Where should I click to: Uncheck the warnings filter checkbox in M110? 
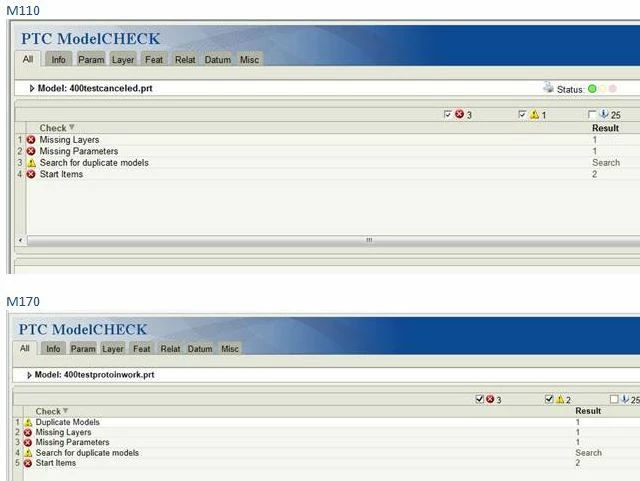point(522,114)
